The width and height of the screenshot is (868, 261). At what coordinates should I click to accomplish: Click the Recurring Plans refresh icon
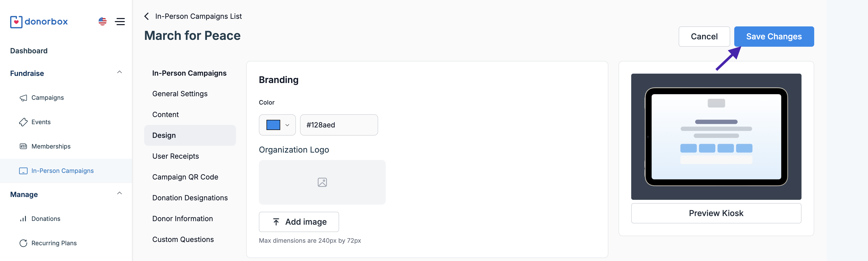click(23, 243)
